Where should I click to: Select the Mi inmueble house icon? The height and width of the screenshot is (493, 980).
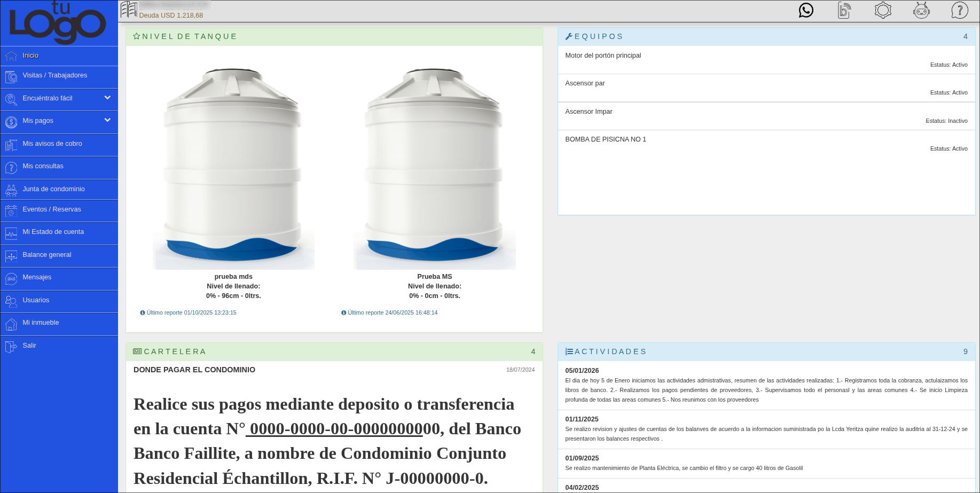(11, 324)
